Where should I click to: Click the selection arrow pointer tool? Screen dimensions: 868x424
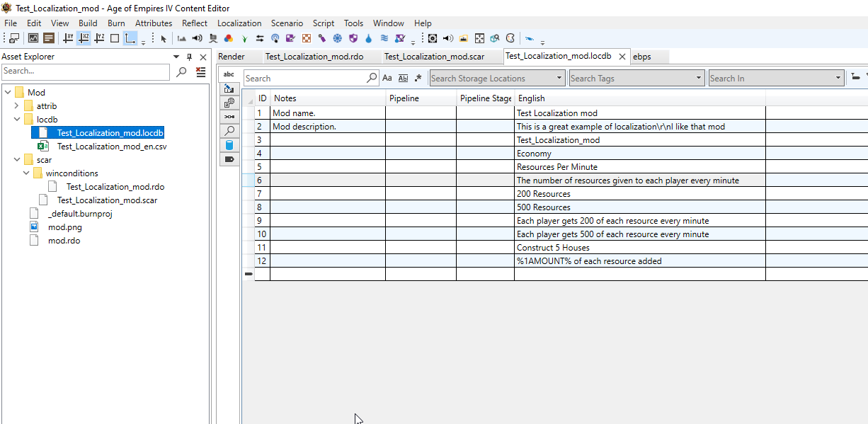(x=164, y=38)
